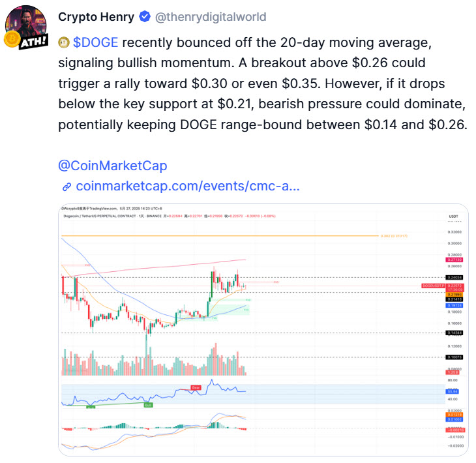Click the green Bull label on RSI panel

pyautogui.click(x=148, y=405)
